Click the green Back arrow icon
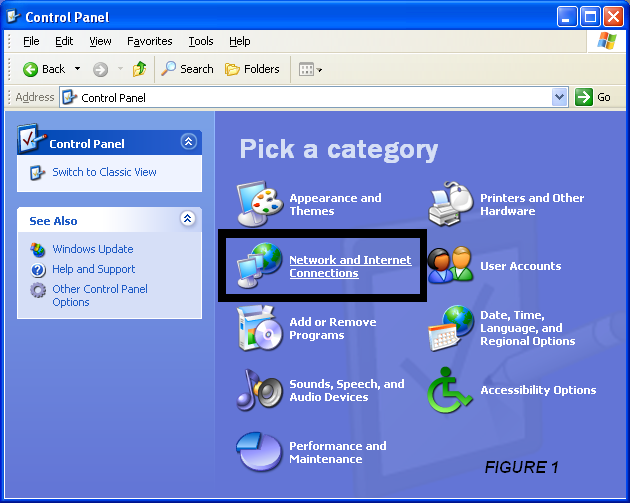 coord(30,70)
